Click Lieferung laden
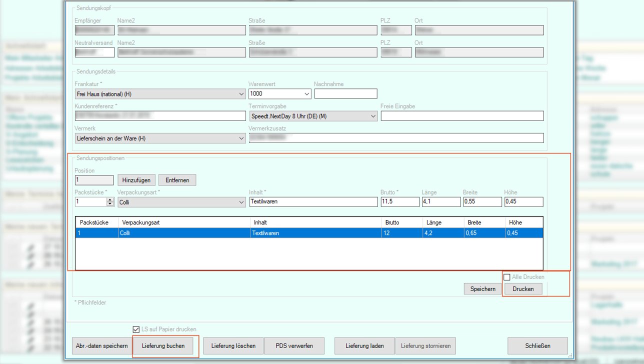The height and width of the screenshot is (364, 644). tap(364, 346)
